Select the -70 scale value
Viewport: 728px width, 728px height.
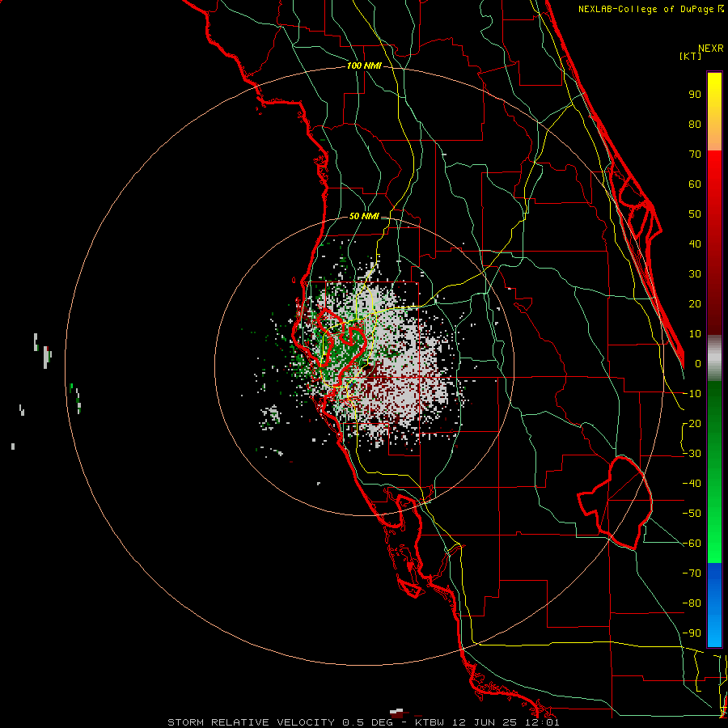[x=692, y=574]
